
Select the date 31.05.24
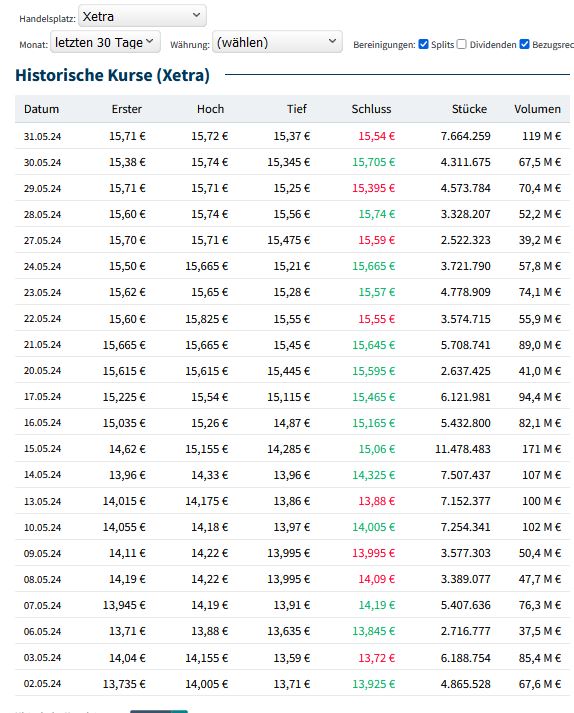42,136
